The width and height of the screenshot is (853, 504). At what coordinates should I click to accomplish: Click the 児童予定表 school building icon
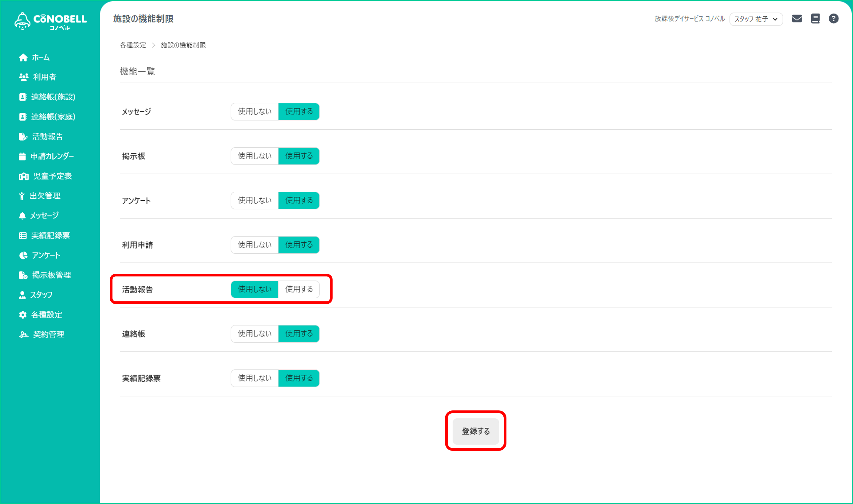tap(24, 176)
